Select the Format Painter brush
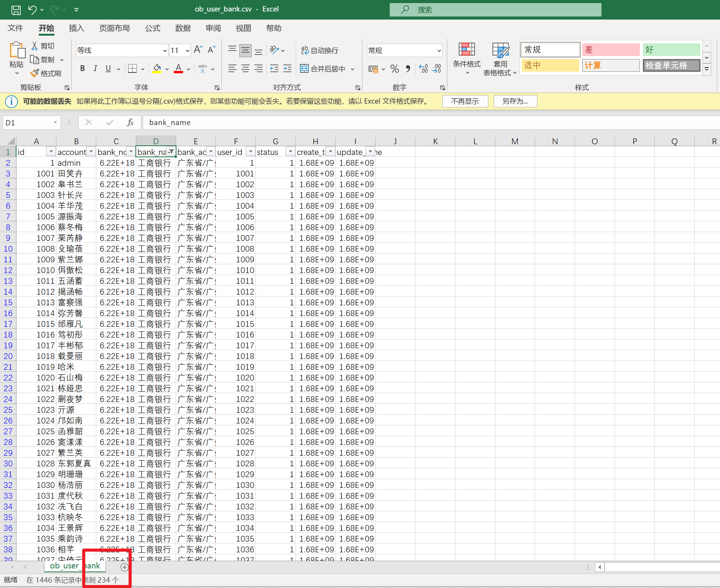 pos(35,73)
